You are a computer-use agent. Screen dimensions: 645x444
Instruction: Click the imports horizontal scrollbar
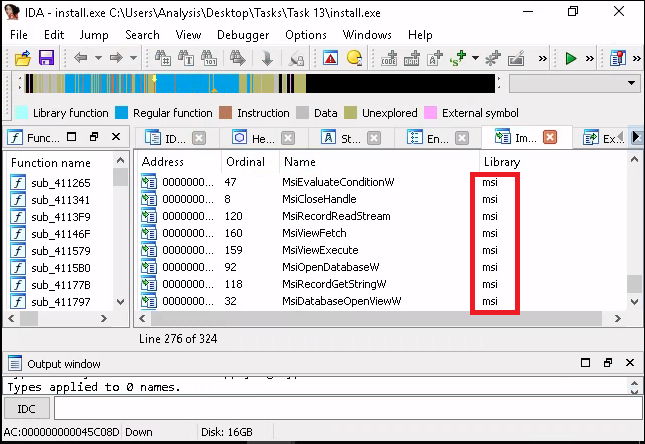pos(376,318)
